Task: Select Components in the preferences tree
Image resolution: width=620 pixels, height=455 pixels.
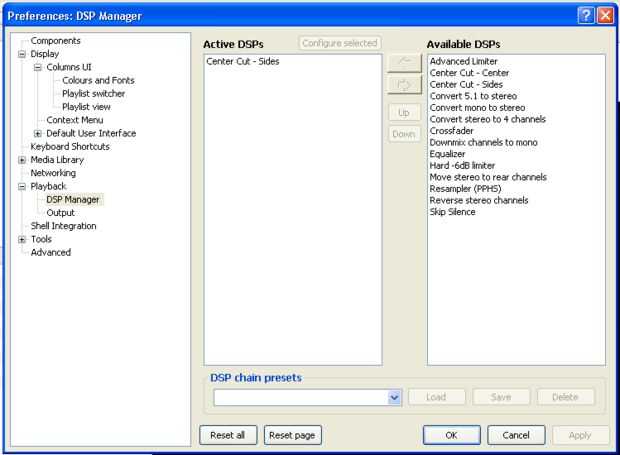Action: [x=55, y=41]
